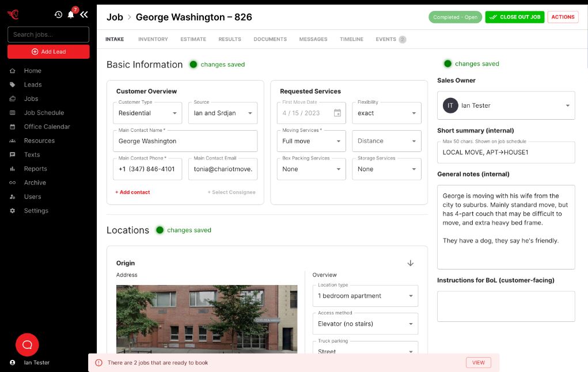
Task: Open Box Packing Services dropdown
Action: pos(311,169)
